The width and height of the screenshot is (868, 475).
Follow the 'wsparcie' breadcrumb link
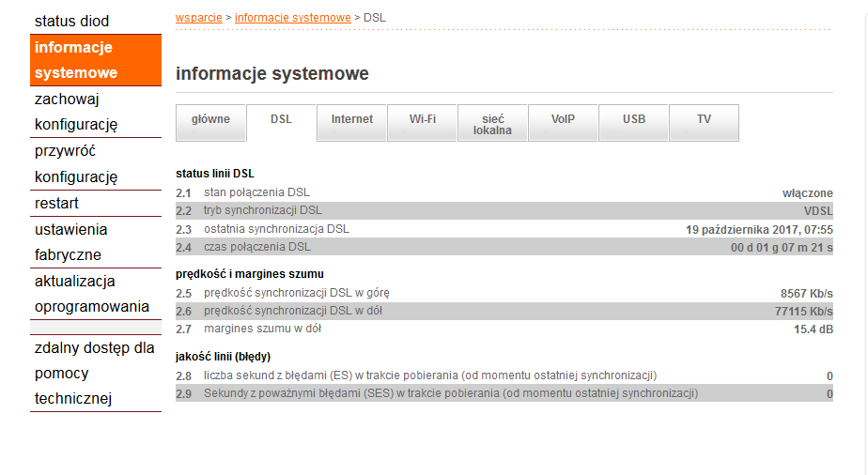tap(198, 18)
